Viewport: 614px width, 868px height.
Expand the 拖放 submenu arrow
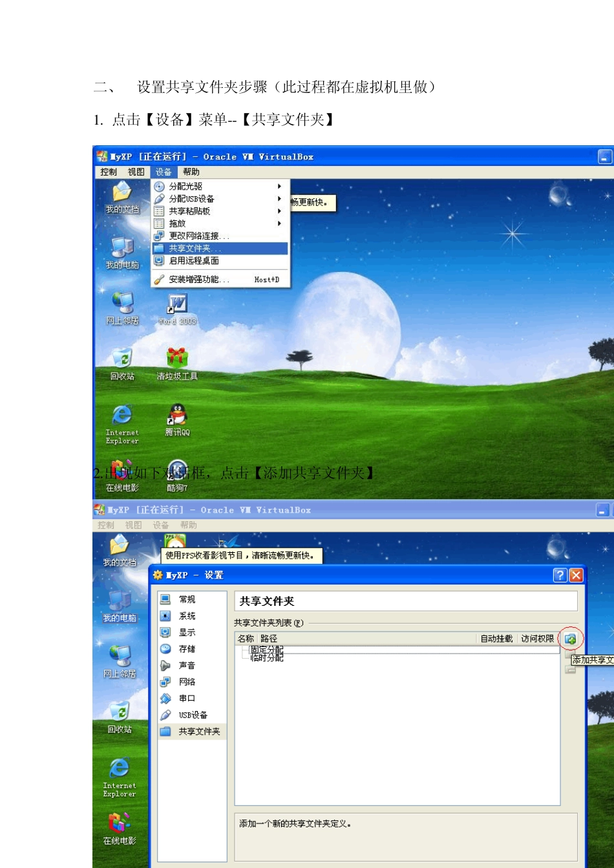pyautogui.click(x=279, y=223)
